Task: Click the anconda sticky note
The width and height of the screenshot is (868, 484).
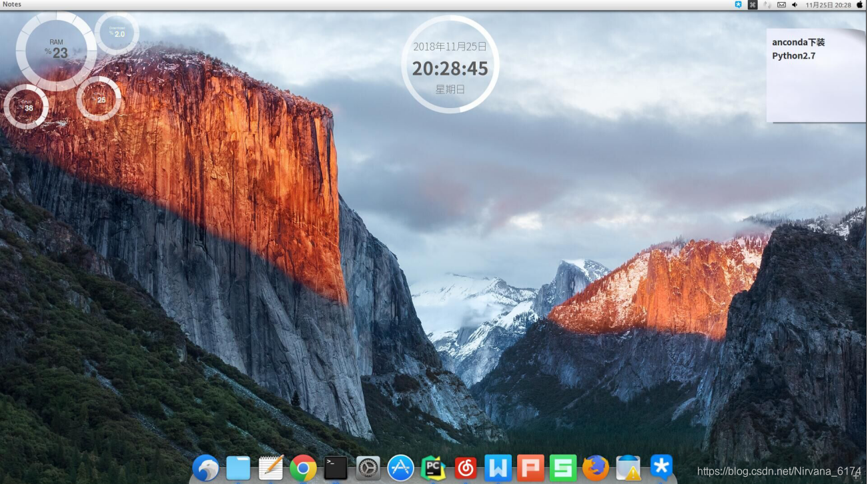Action: pyautogui.click(x=815, y=75)
